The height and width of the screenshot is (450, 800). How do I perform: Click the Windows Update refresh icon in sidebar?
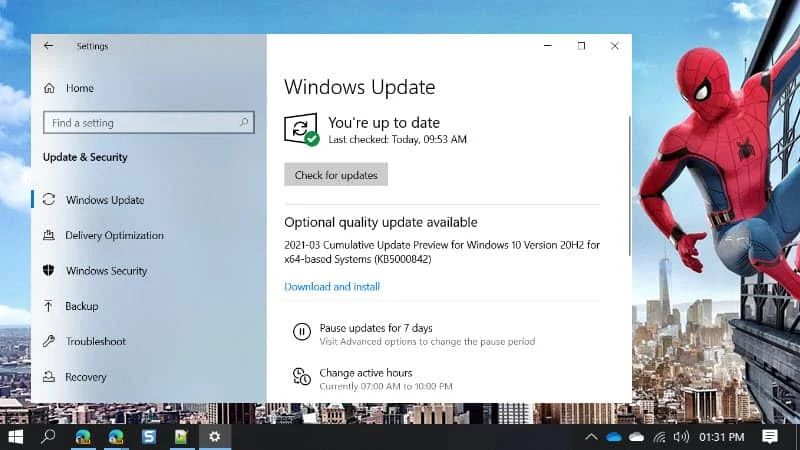(49, 199)
